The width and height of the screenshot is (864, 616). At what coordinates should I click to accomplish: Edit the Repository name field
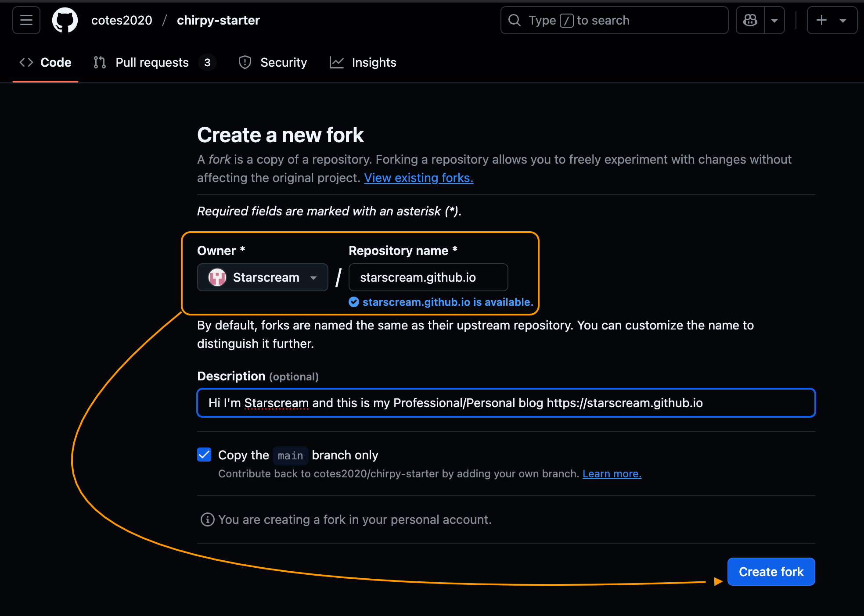[428, 277]
